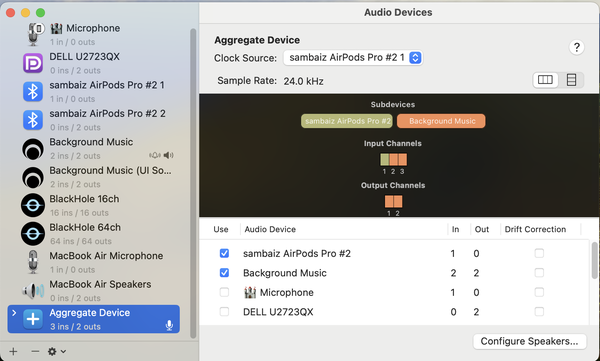Click the Aggregate Device plus icon
The image size is (600, 361).
pos(33,319)
